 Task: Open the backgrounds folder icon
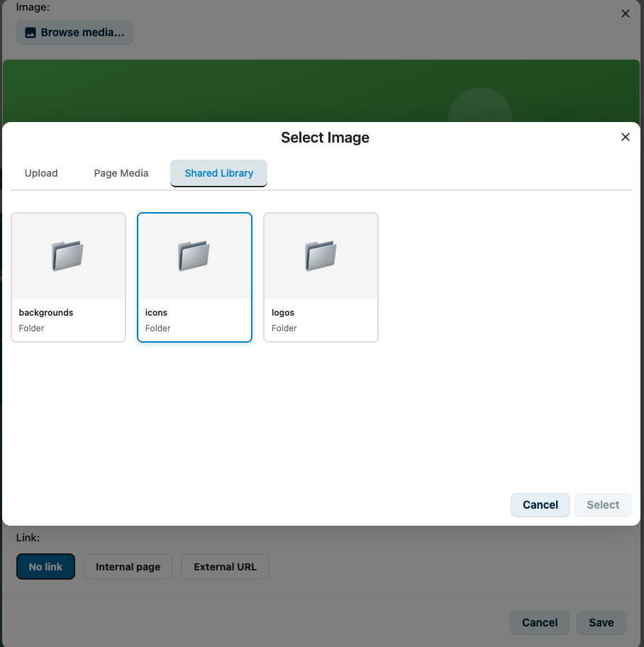67,255
